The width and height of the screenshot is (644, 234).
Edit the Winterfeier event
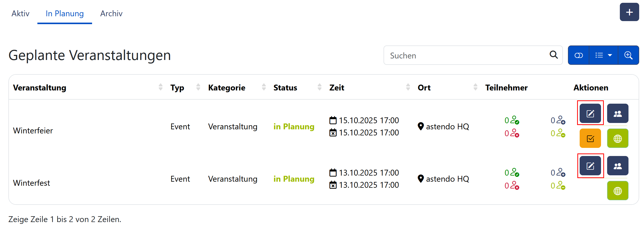pyautogui.click(x=590, y=113)
